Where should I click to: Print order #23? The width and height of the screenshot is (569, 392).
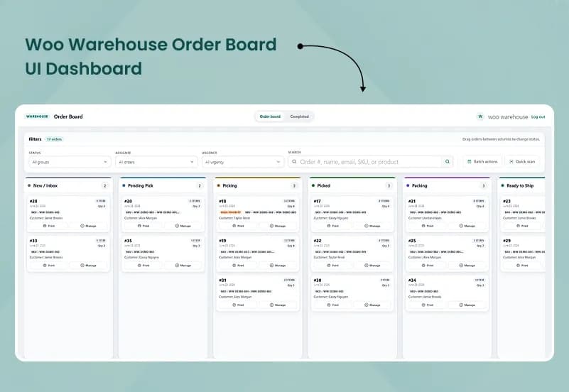pos(522,226)
